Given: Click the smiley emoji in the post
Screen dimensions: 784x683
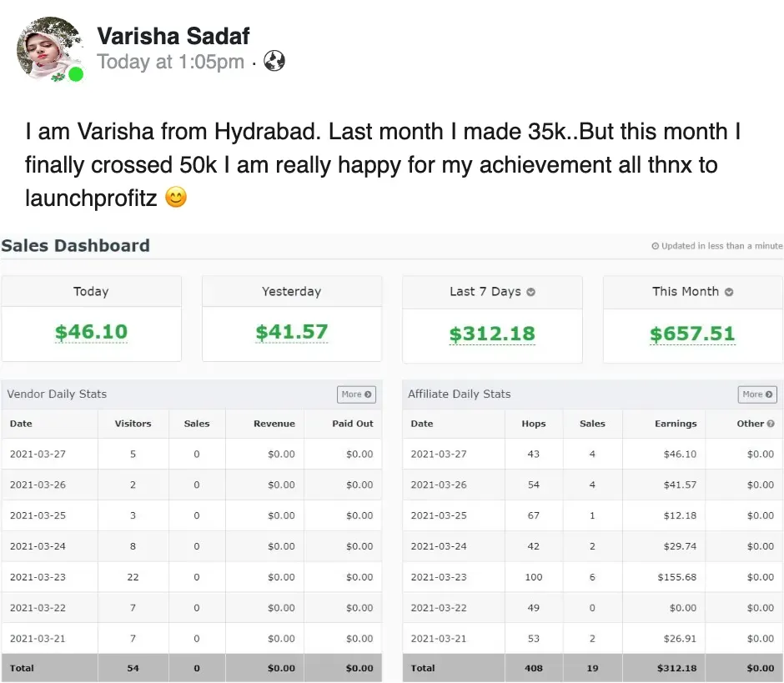Looking at the screenshot, I should [176, 198].
